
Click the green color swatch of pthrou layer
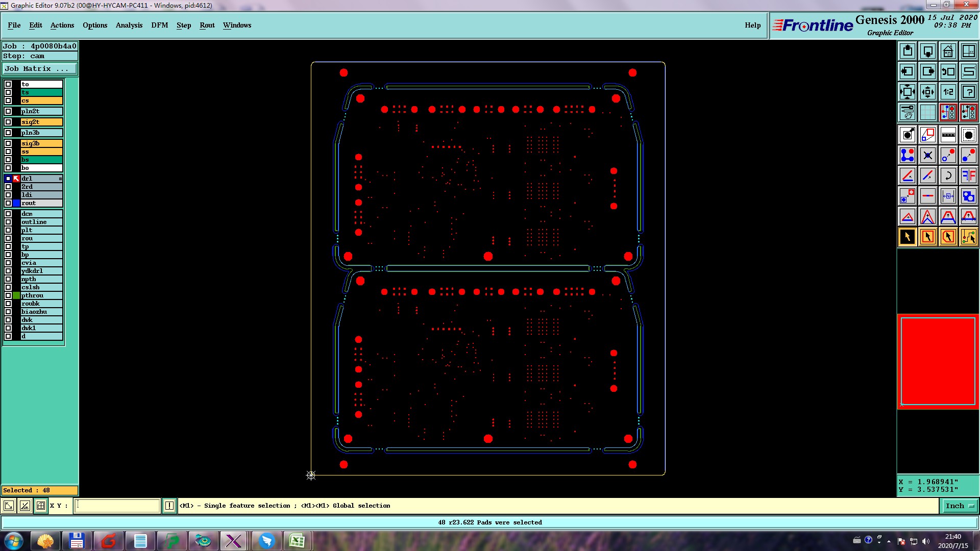pyautogui.click(x=16, y=295)
